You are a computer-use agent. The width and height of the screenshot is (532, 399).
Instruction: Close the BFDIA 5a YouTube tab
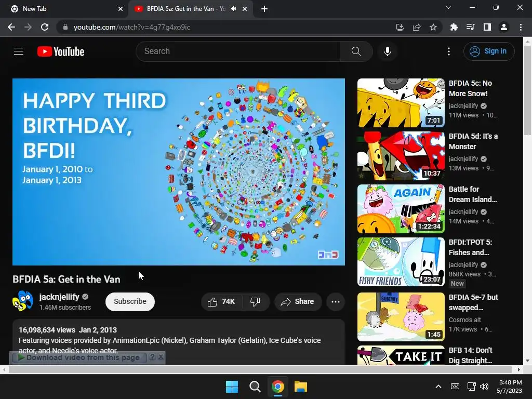(245, 9)
